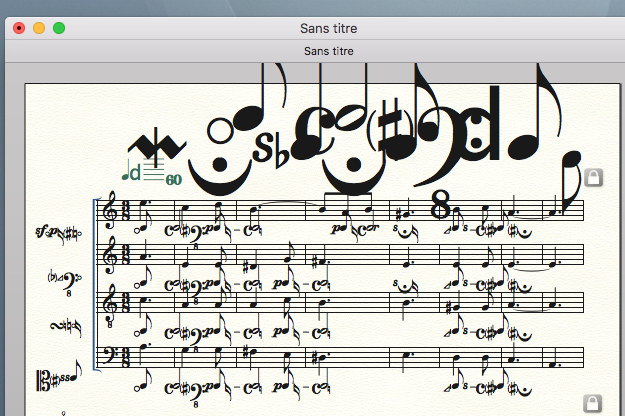Screen dimensions: 625x416
Task: Select the system bracket joining the staves
Action: (x=97, y=283)
